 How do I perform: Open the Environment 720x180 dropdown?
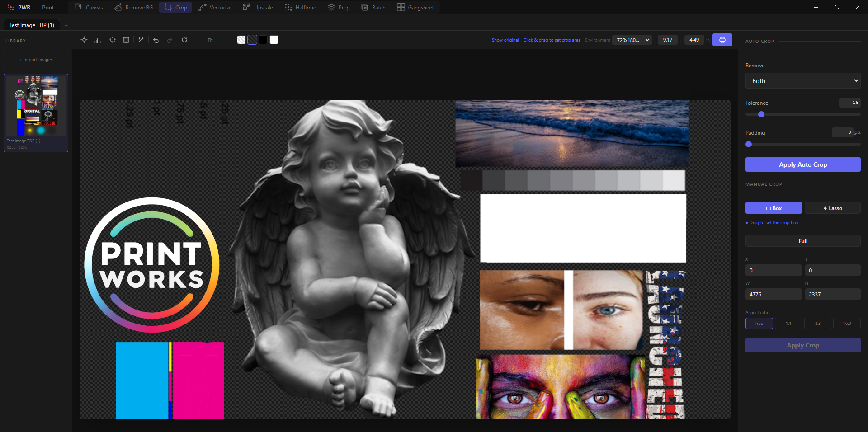pos(632,40)
